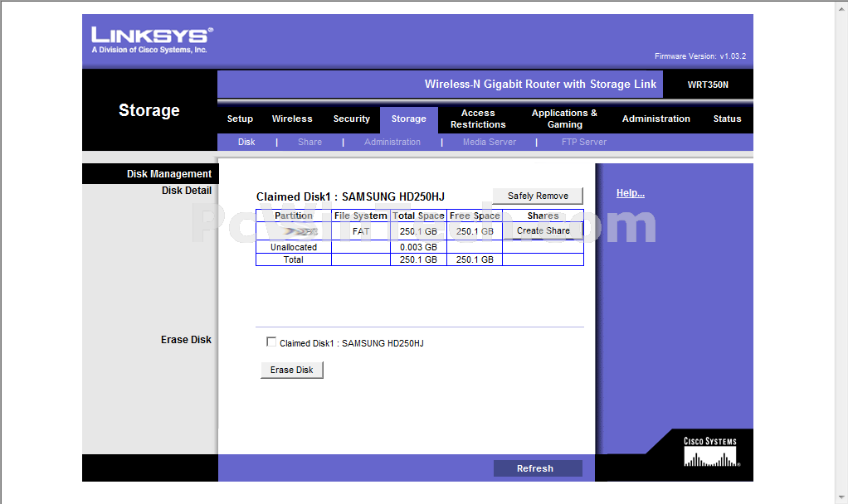Click the Refresh button
848x504 pixels.
538,468
